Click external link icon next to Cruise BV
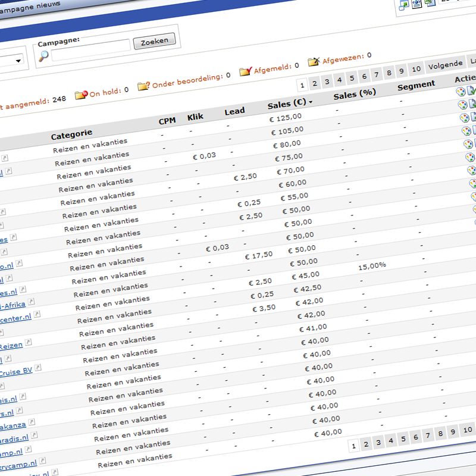This screenshot has height=476, width=476. click(38, 368)
